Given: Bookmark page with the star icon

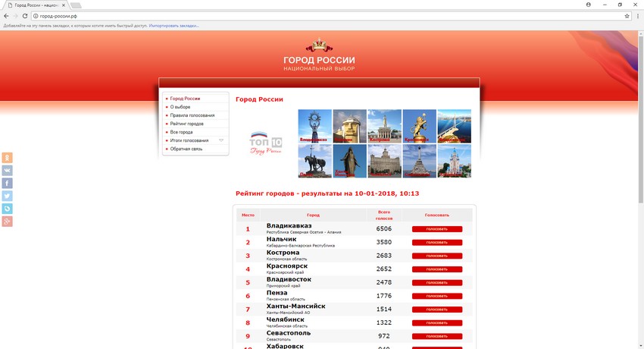Looking at the screenshot, I should pos(626,16).
